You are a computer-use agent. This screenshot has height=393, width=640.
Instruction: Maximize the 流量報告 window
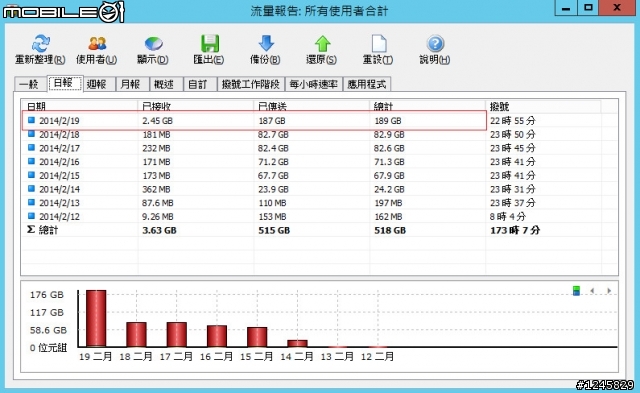click(x=588, y=7)
